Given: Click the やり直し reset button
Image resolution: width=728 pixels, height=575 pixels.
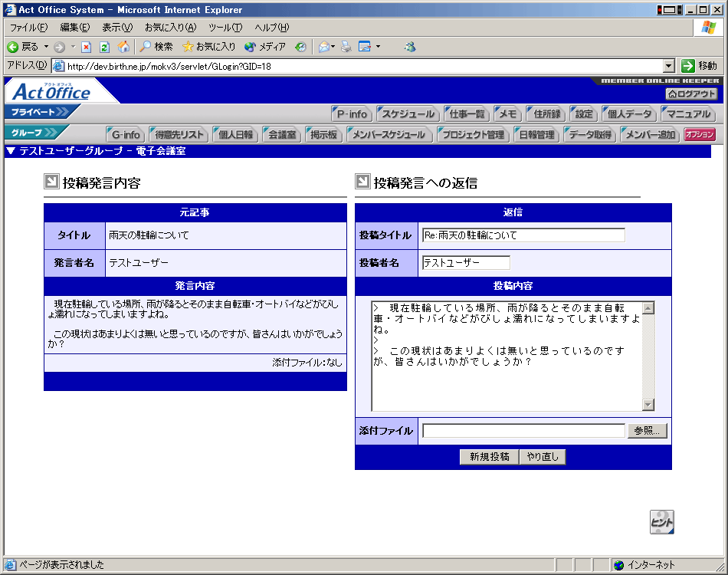Looking at the screenshot, I should coord(543,457).
